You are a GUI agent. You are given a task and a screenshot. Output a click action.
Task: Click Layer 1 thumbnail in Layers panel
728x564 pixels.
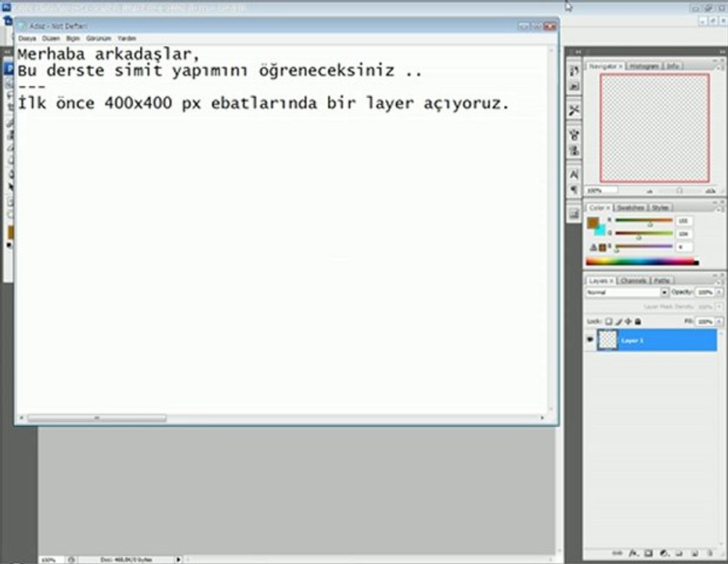coord(607,340)
